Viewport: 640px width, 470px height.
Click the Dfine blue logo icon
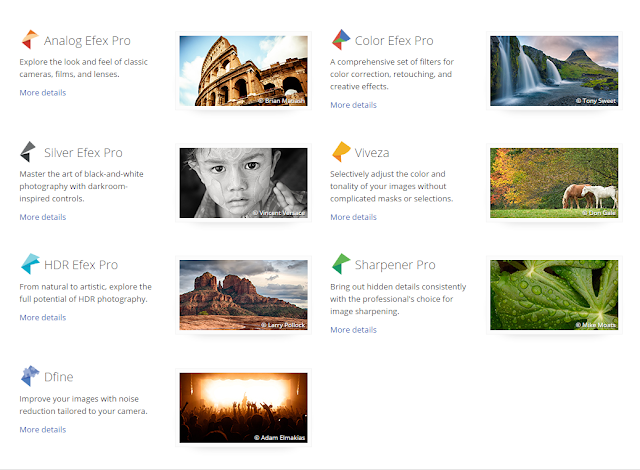[30, 376]
